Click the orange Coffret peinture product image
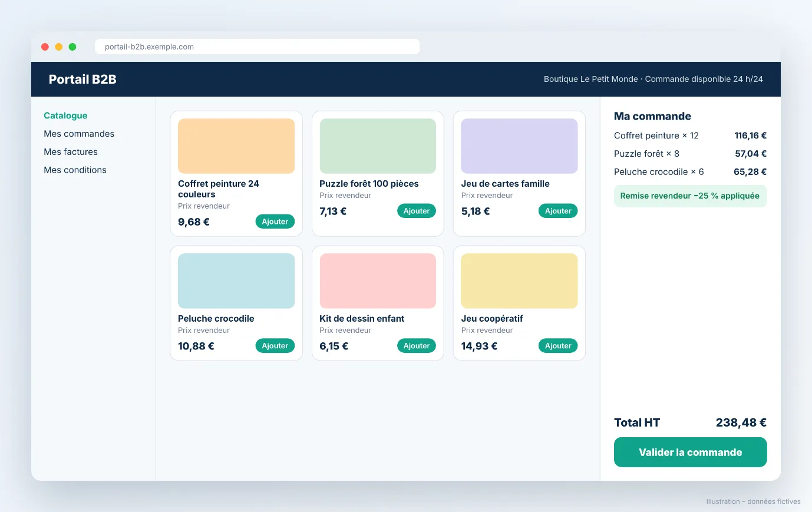The height and width of the screenshot is (512, 812). [x=236, y=146]
